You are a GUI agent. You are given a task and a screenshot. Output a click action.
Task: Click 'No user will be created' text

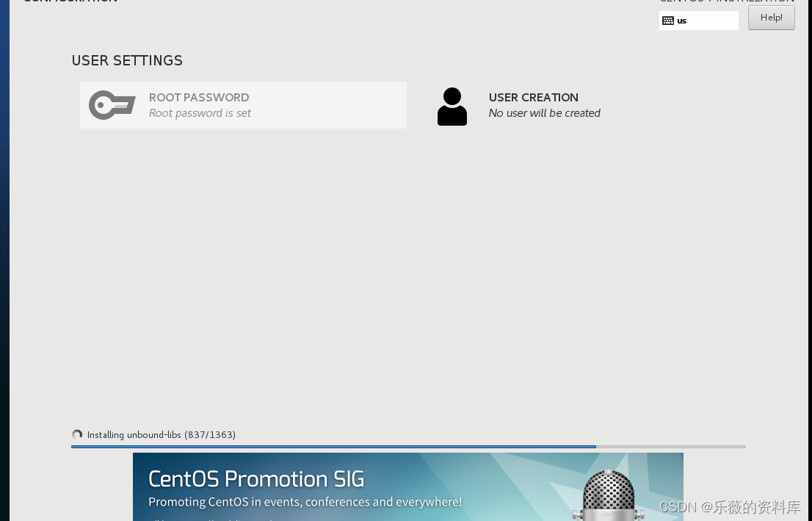coord(544,113)
